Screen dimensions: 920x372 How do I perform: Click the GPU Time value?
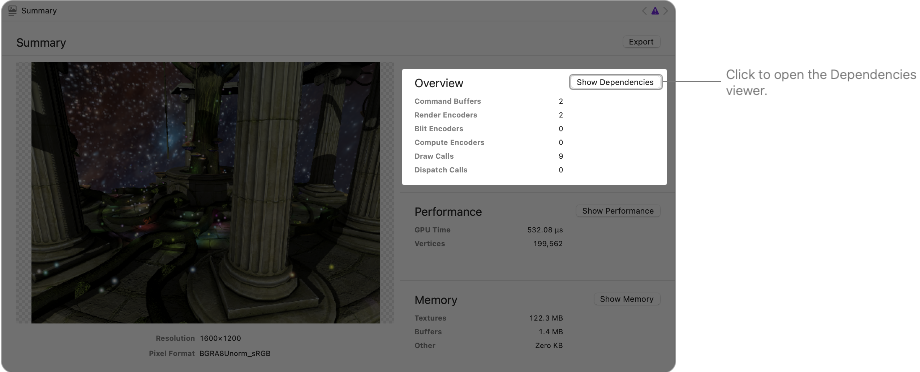[545, 230]
